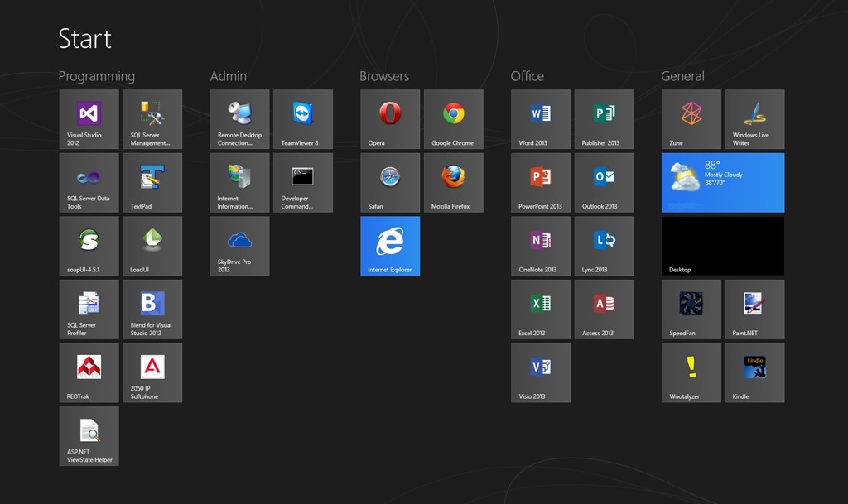Open the Kindle tile
848x504 pixels.
pos(754,372)
